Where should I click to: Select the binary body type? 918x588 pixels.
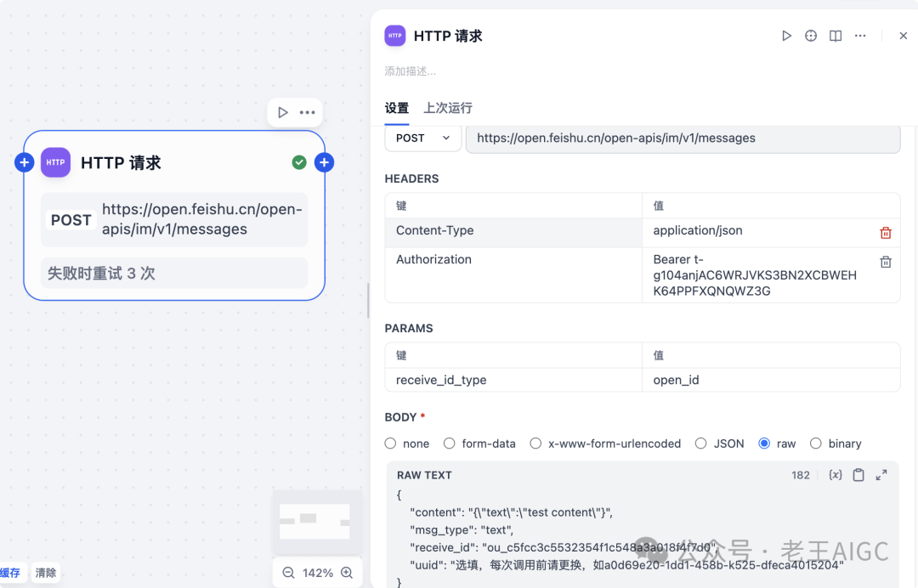click(x=815, y=444)
